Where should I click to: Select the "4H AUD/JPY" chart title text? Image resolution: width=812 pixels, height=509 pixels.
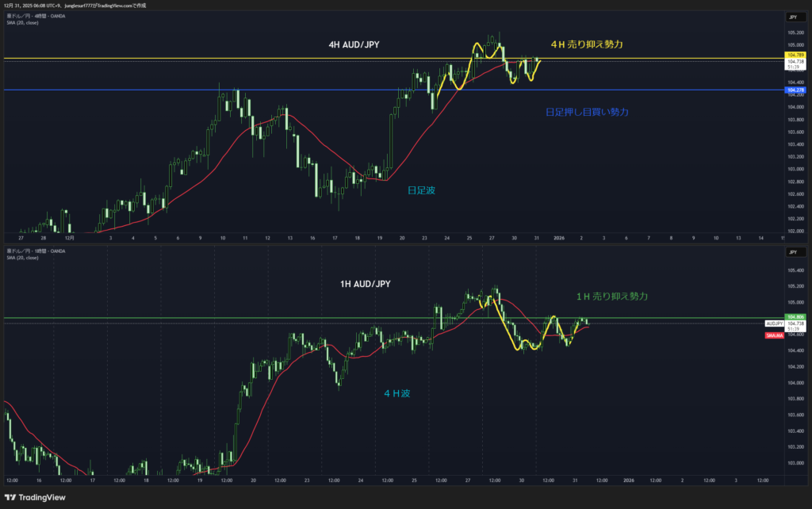(x=354, y=45)
